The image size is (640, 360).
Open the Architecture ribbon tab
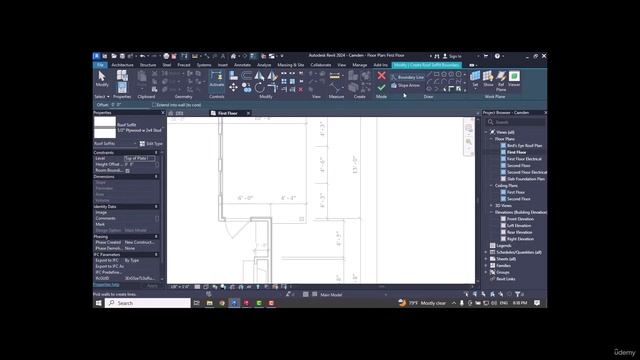click(x=122, y=65)
